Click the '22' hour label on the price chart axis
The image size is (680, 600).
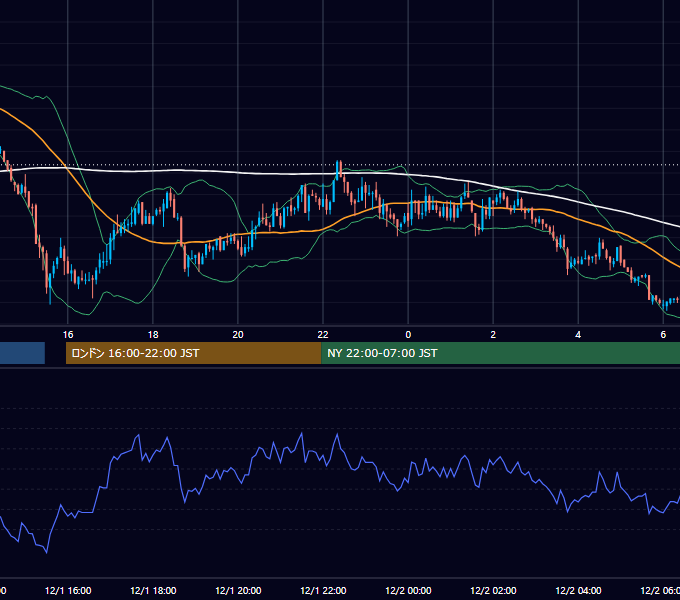(323, 335)
